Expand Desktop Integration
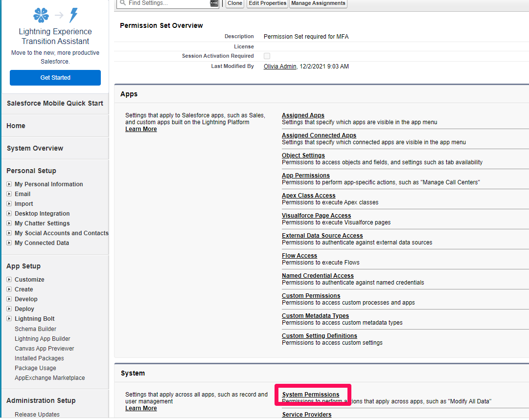 click(x=9, y=213)
